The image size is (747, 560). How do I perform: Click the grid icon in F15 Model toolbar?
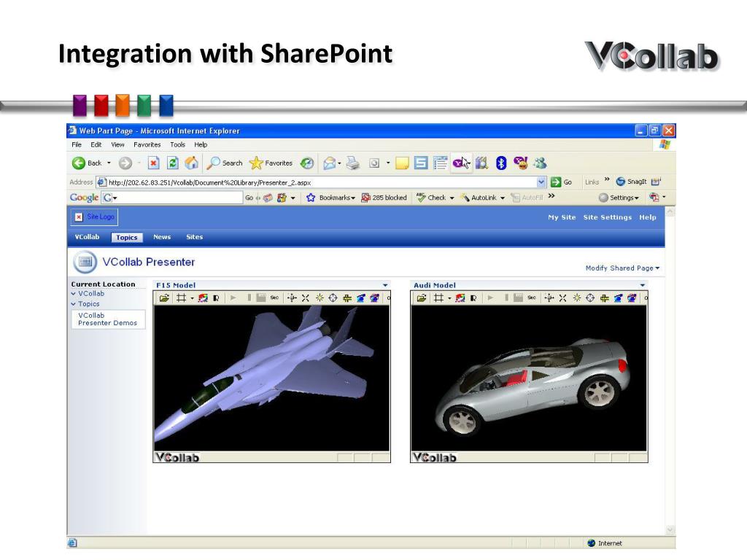point(181,298)
